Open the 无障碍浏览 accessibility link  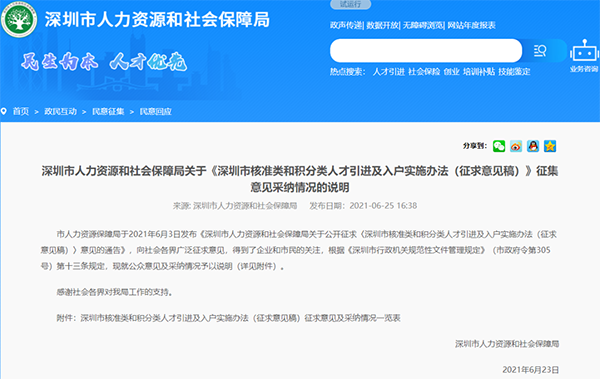pos(423,25)
